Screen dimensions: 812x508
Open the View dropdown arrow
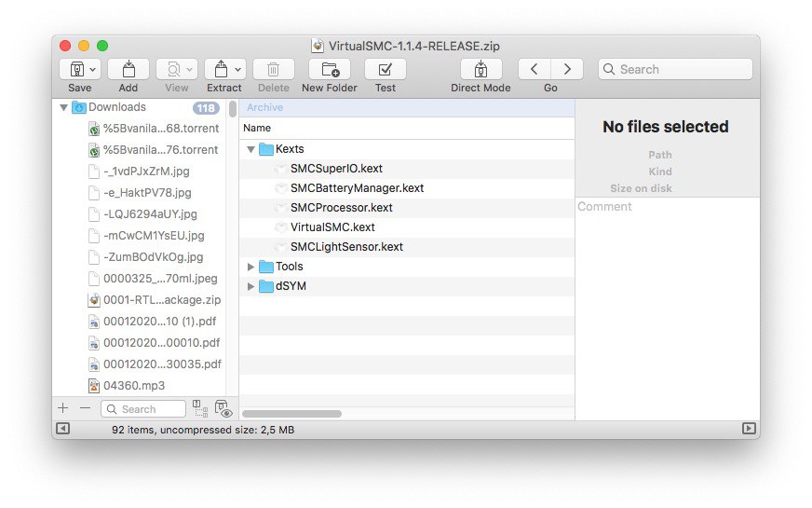coord(190,70)
